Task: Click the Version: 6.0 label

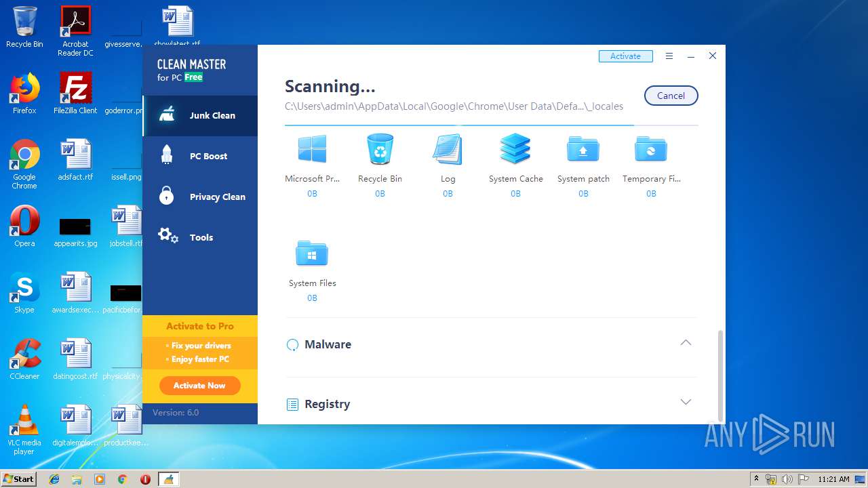Action: [176, 413]
